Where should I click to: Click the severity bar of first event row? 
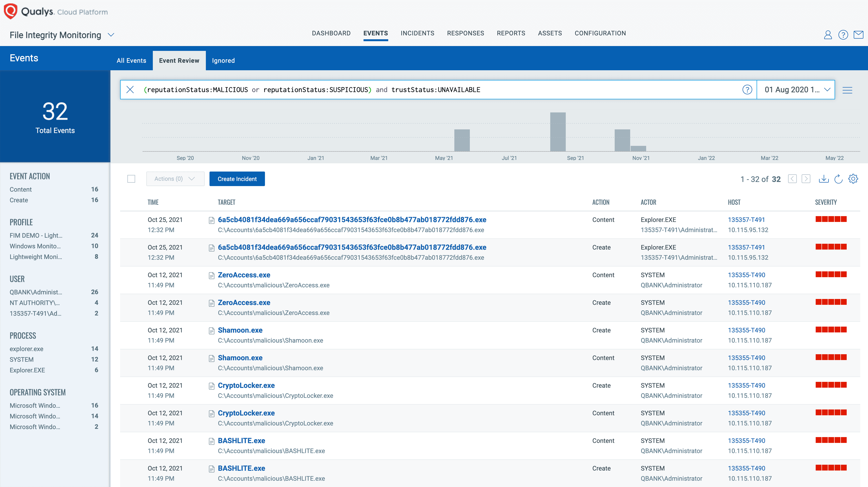831,220
